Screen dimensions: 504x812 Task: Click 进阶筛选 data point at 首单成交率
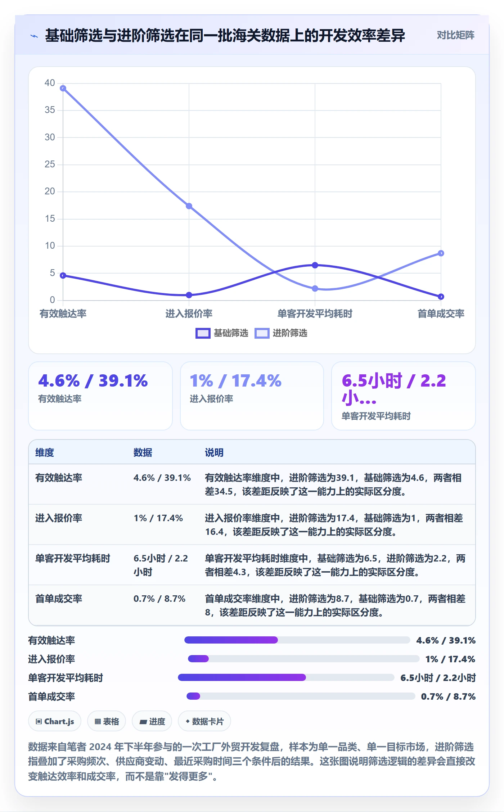pos(441,253)
